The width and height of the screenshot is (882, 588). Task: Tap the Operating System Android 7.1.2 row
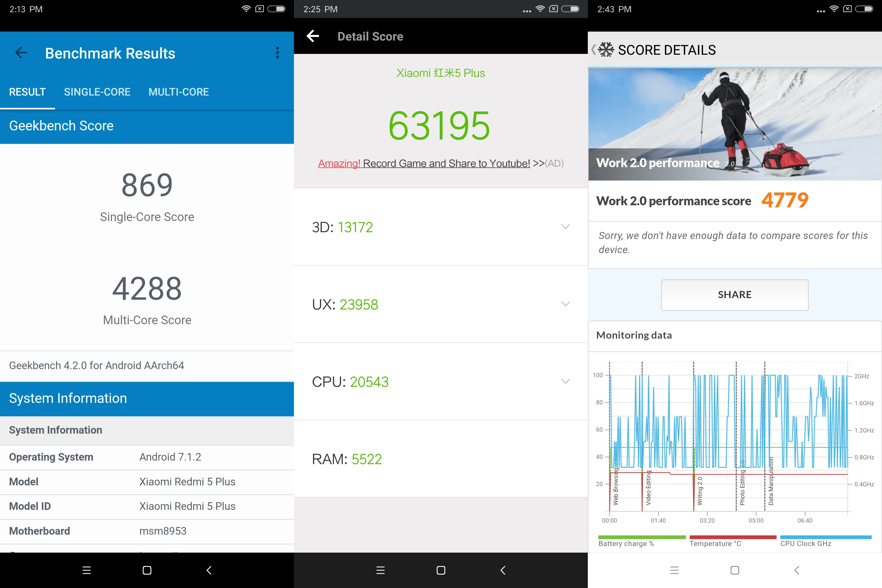click(147, 457)
